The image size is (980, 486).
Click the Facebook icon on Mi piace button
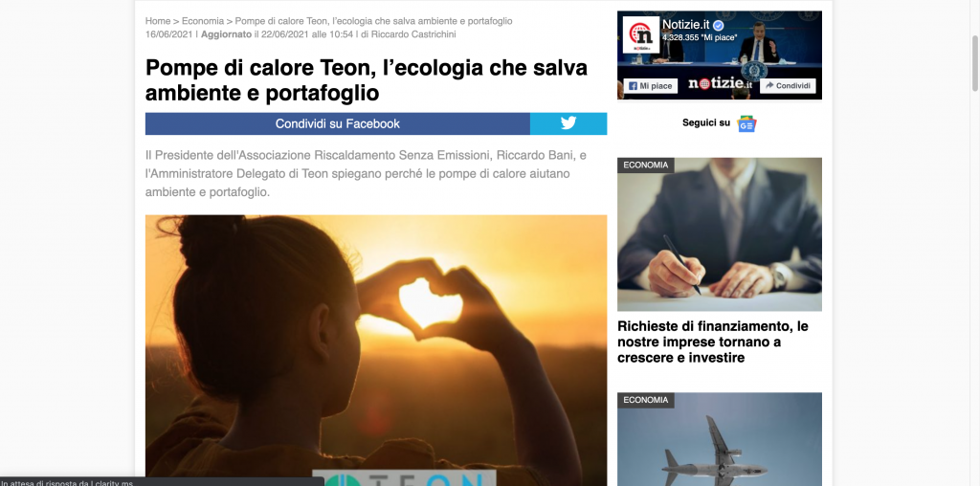633,85
